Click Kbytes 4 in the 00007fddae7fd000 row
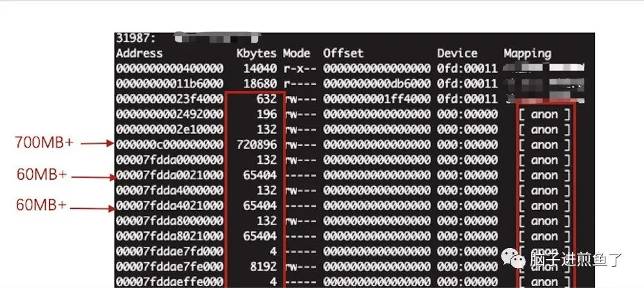This screenshot has height=288, width=644. pos(273,251)
